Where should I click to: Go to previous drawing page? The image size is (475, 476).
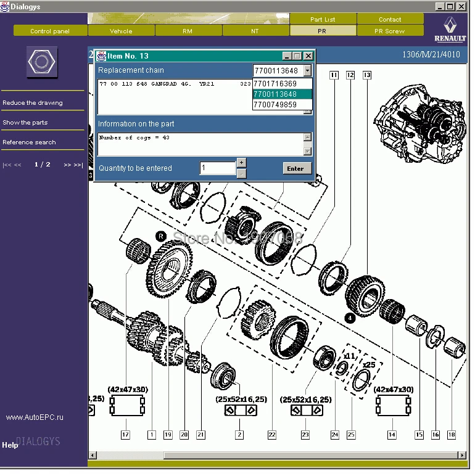tap(18, 165)
